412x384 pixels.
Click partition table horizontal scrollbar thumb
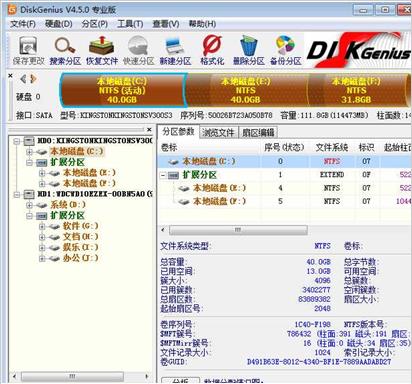[x=238, y=230]
